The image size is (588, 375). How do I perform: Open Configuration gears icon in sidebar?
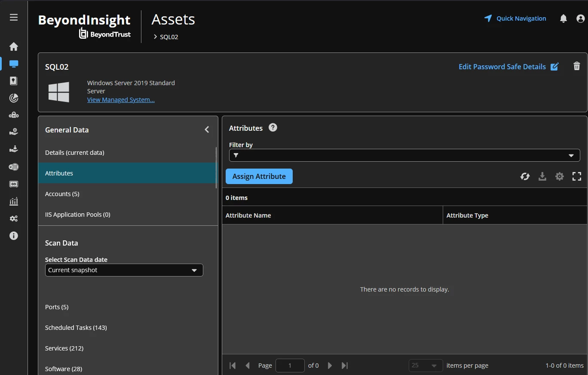[x=14, y=218]
